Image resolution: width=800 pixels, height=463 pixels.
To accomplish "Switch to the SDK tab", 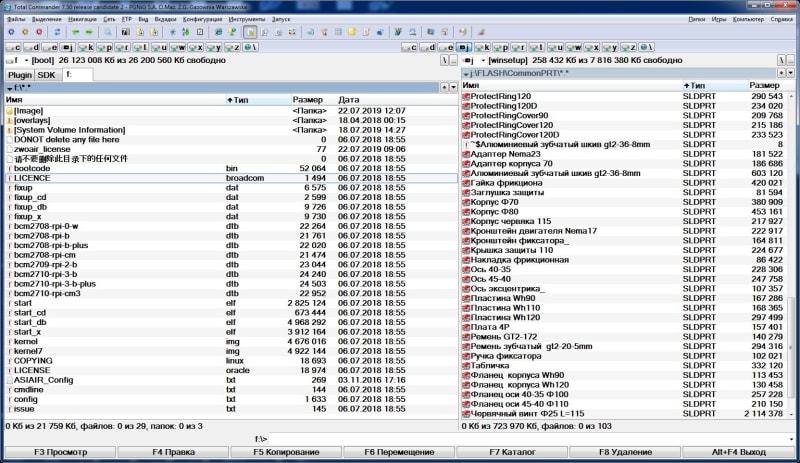I will (x=46, y=75).
